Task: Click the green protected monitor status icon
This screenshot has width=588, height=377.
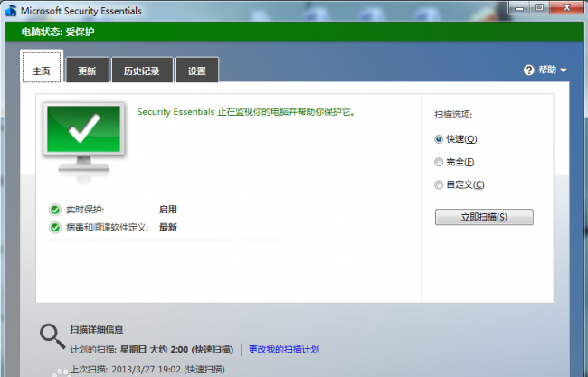Action: 83,141
